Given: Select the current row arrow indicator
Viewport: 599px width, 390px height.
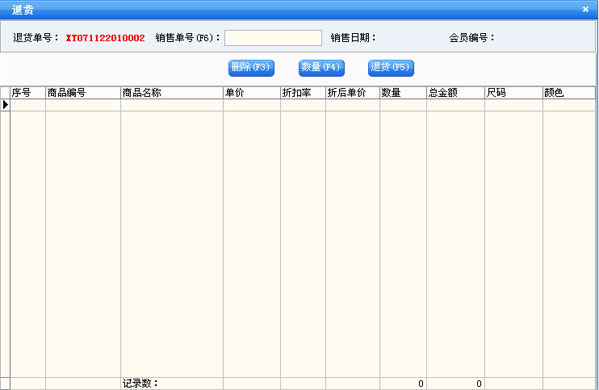Looking at the screenshot, I should 5,105.
